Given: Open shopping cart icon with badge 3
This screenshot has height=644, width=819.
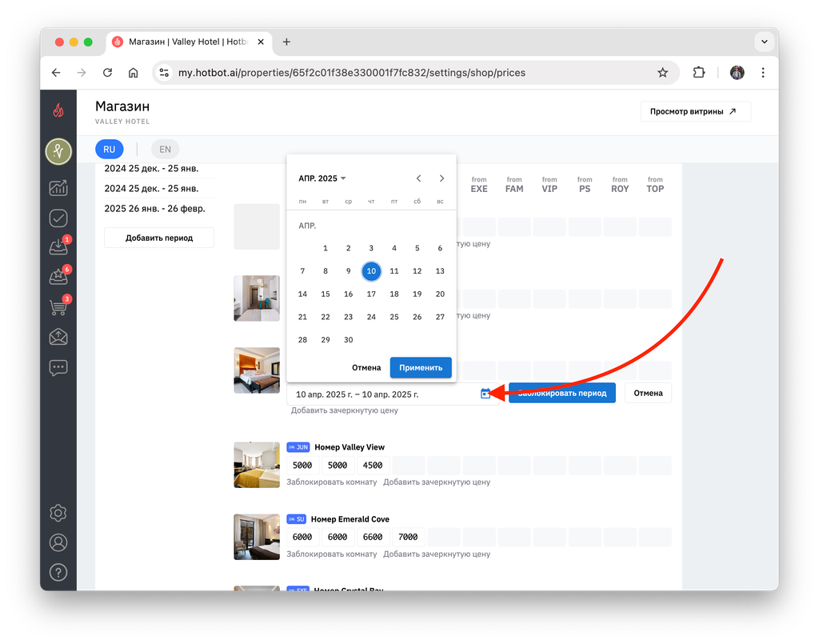Looking at the screenshot, I should pos(59,306).
